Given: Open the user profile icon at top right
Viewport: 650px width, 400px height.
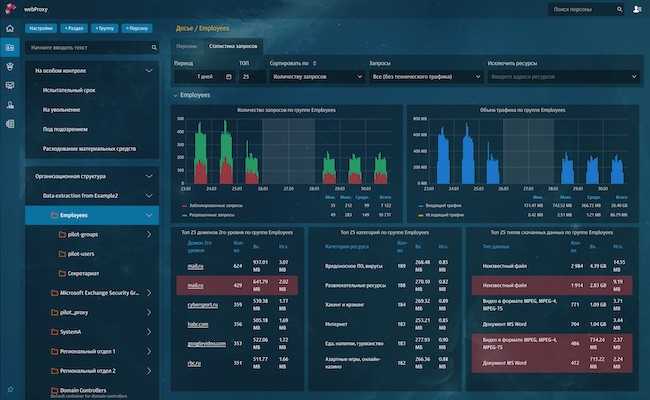Looking at the screenshot, I should tap(637, 9).
